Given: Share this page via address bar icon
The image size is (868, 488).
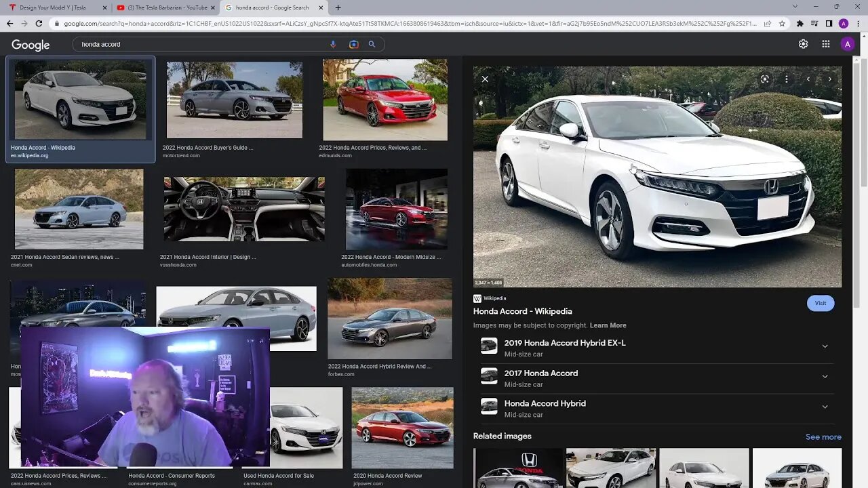Looking at the screenshot, I should [x=767, y=23].
